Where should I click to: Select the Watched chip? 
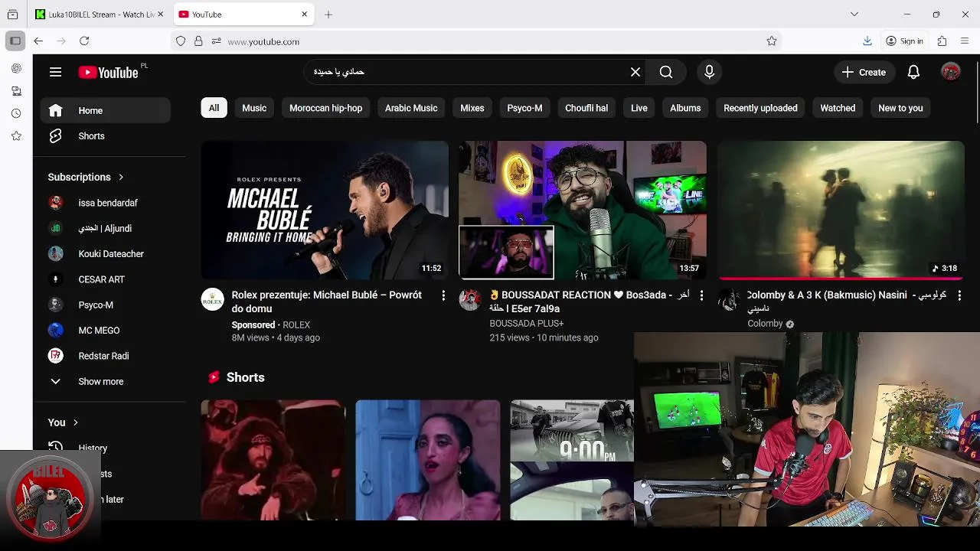pos(838,108)
